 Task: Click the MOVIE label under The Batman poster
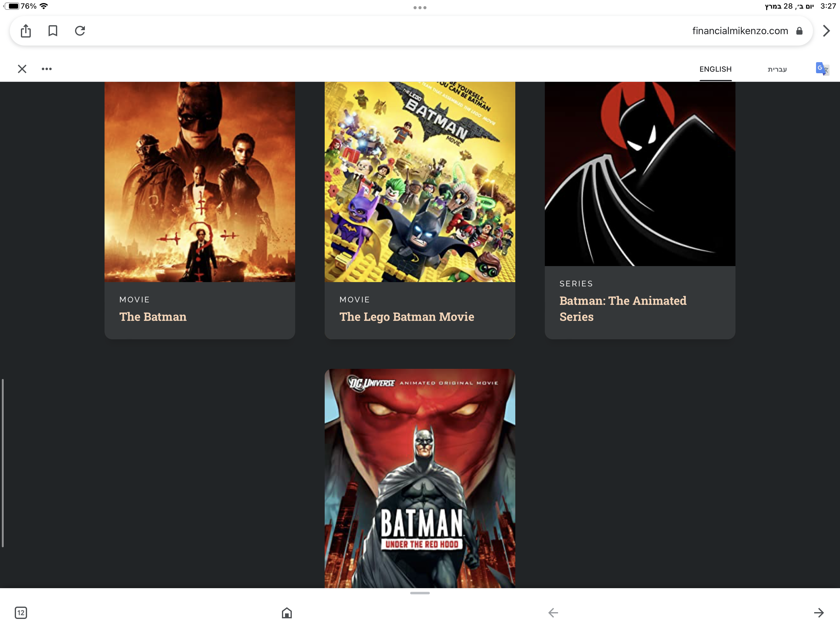tap(134, 299)
